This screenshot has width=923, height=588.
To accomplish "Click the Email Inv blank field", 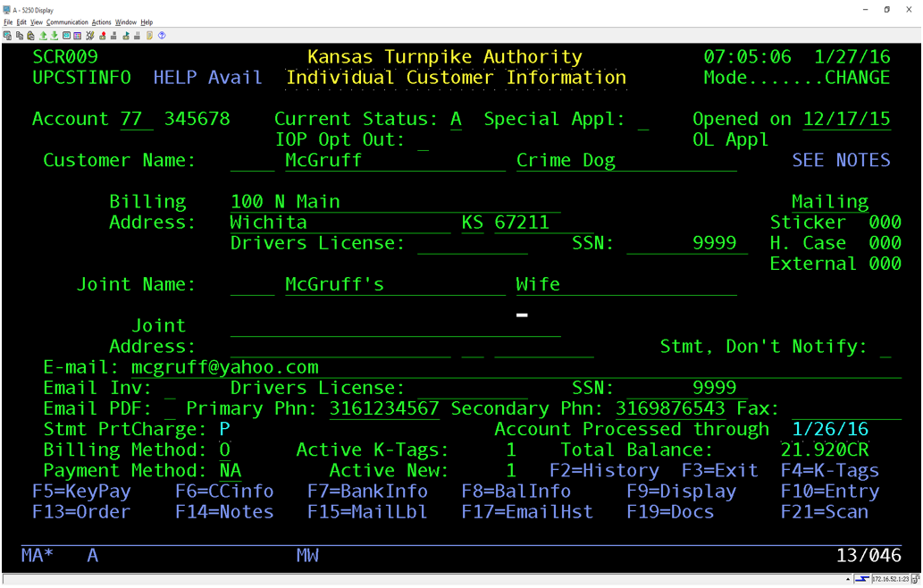I will coord(170,388).
